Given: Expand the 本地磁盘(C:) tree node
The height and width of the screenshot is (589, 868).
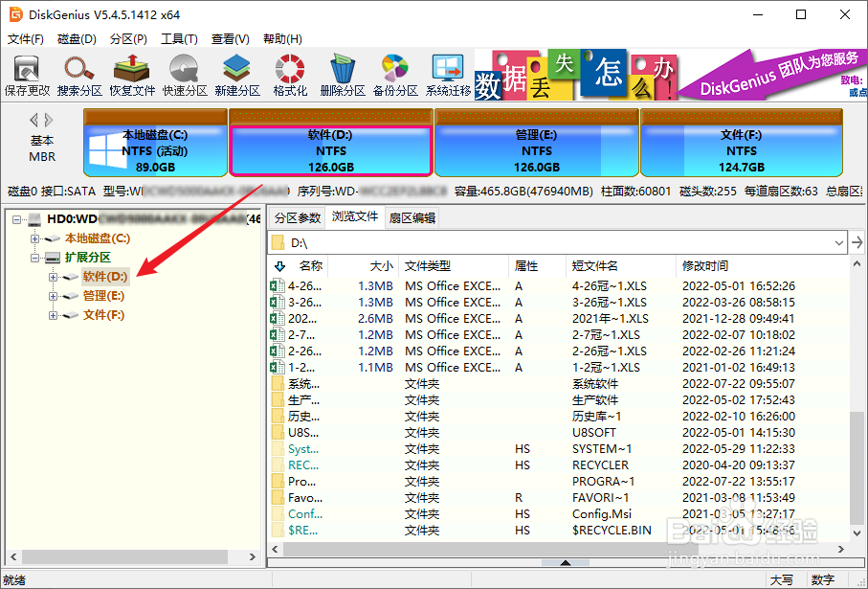Looking at the screenshot, I should tap(34, 238).
